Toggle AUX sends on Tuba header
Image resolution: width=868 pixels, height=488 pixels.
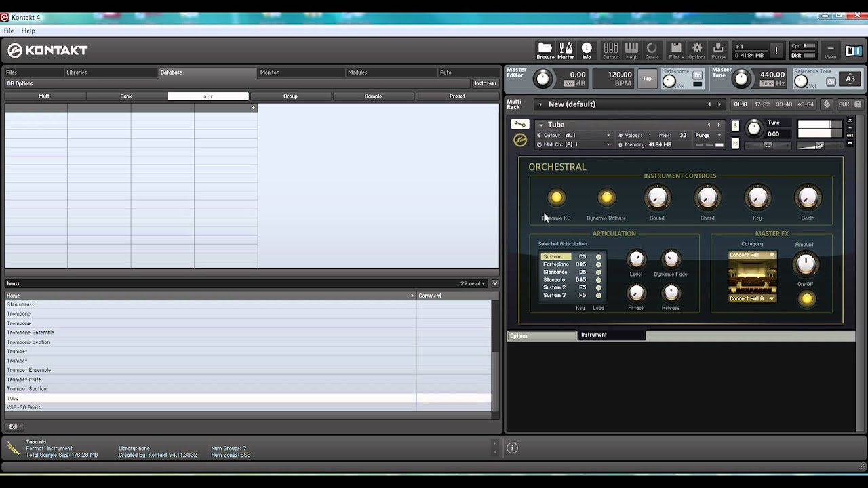(850, 136)
